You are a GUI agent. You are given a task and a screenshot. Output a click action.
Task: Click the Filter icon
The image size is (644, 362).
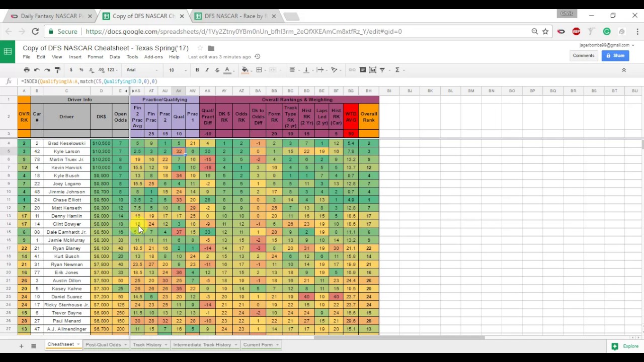pyautogui.click(x=382, y=70)
